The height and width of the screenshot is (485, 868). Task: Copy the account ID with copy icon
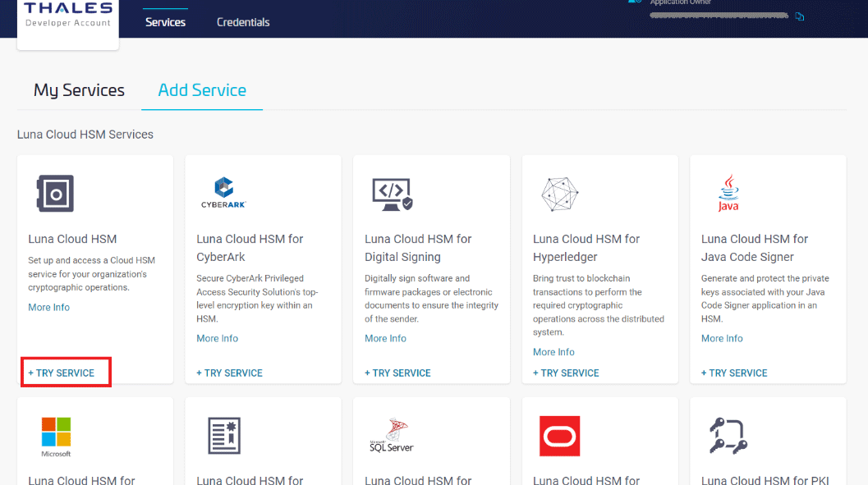(x=800, y=16)
